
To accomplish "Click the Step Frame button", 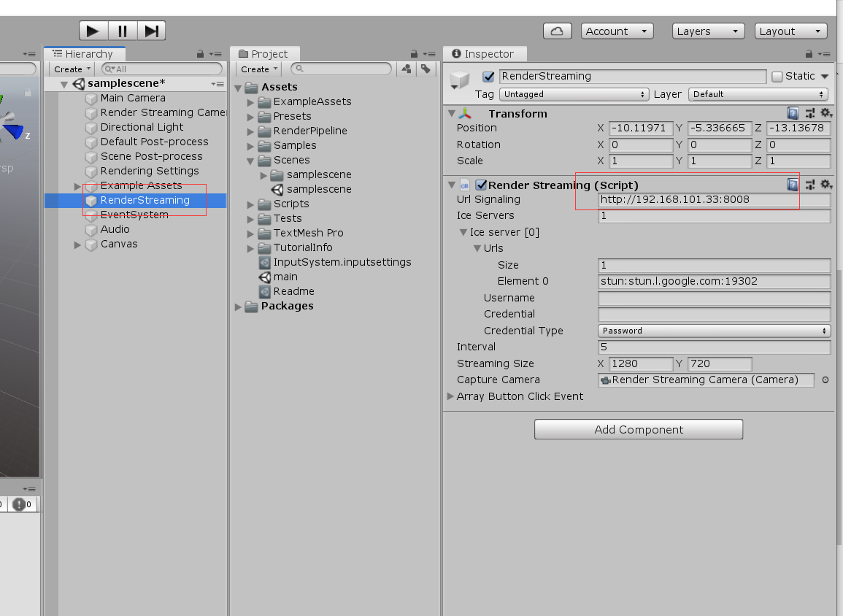I will pyautogui.click(x=151, y=30).
